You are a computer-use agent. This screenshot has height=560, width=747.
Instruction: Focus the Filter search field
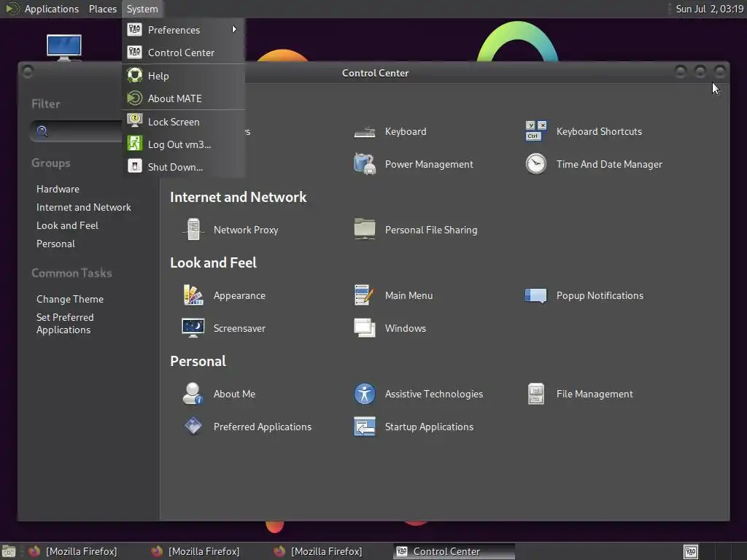[76, 131]
